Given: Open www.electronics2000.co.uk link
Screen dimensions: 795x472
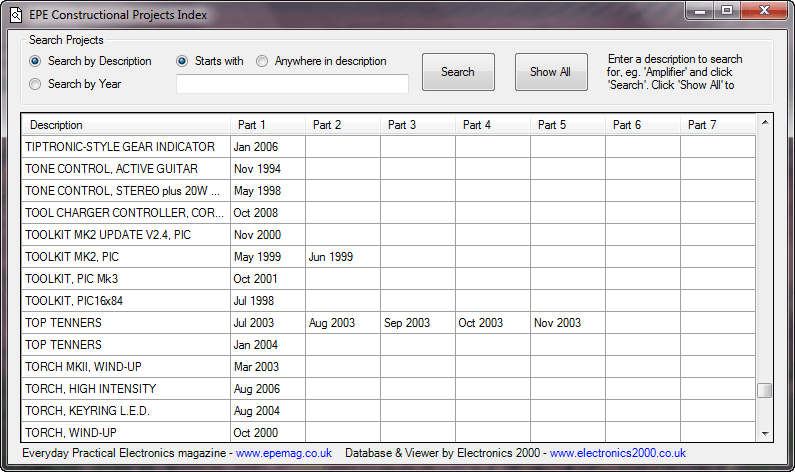Looking at the screenshot, I should coord(618,453).
